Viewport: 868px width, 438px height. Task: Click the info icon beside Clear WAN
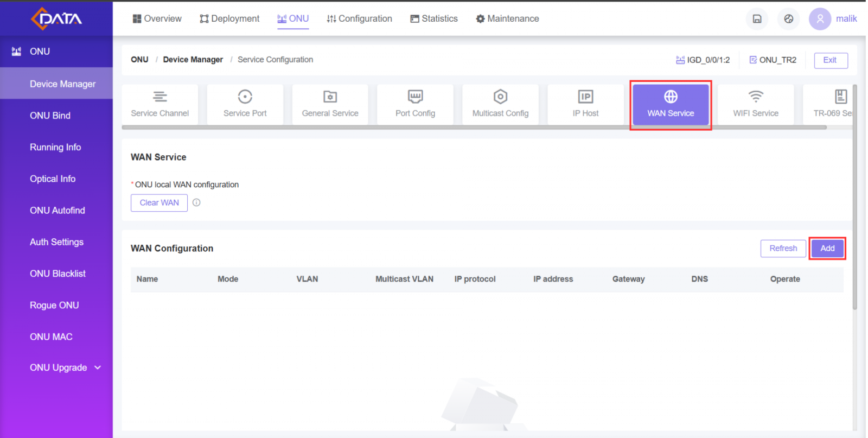click(x=196, y=202)
